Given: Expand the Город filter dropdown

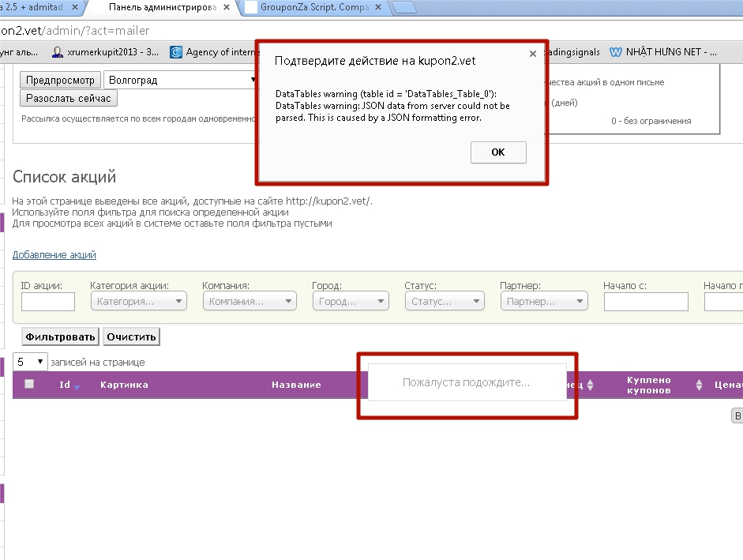Looking at the screenshot, I should tap(350, 302).
